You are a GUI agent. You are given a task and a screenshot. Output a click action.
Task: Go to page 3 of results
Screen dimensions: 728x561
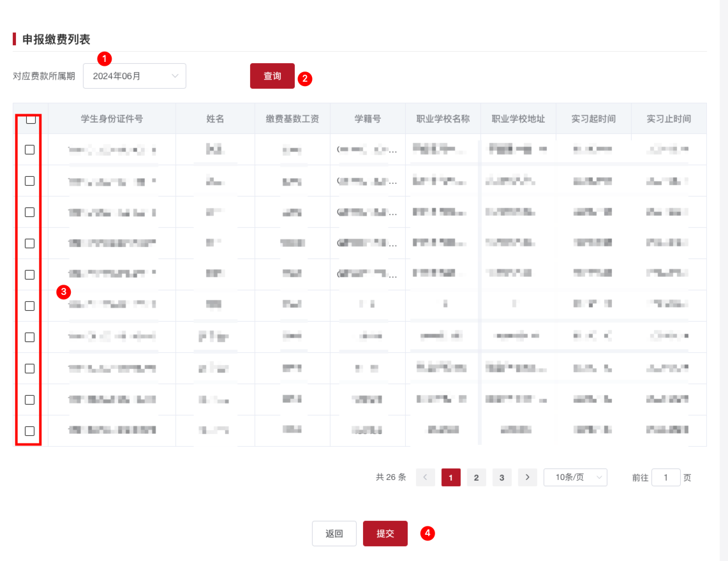501,477
